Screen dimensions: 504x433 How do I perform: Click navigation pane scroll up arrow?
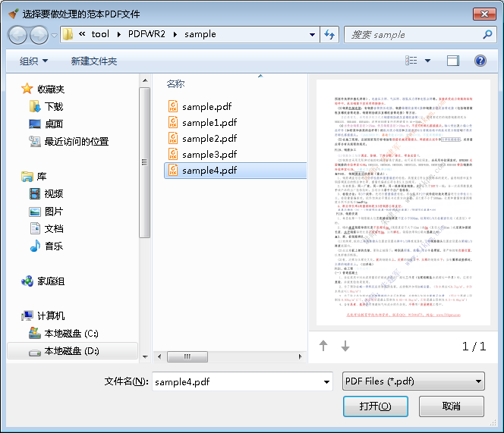pyautogui.click(x=145, y=80)
